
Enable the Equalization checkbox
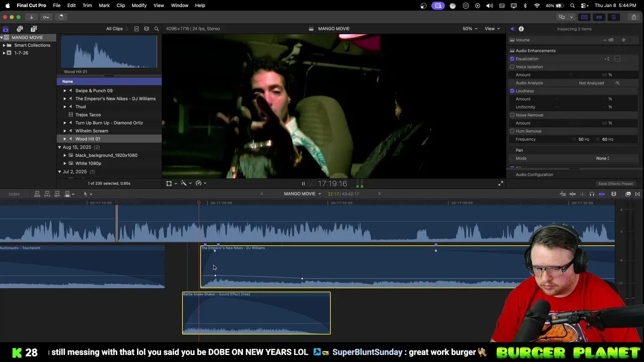[x=512, y=59]
